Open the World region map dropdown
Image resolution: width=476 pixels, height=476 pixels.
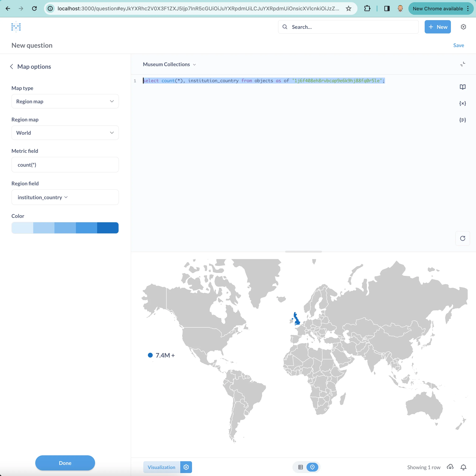(x=65, y=133)
